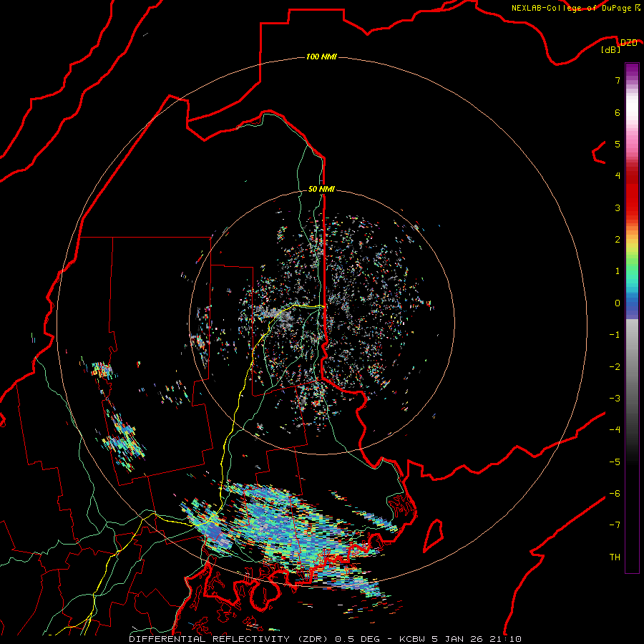Click the 6 dB color scale label
644x644 pixels.
(618, 112)
